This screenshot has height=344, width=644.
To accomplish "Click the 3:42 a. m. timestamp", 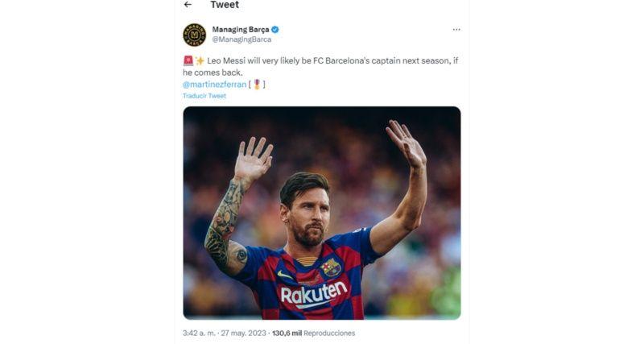I will point(200,333).
